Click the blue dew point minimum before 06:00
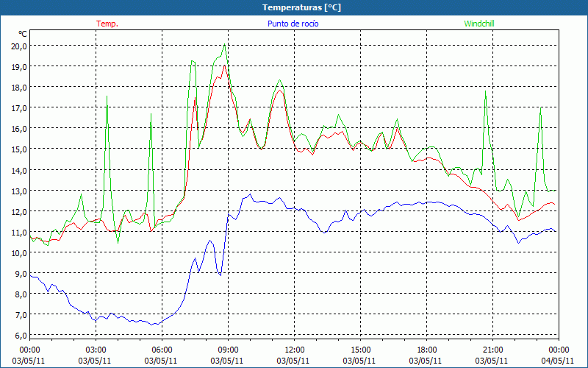Image resolution: width=588 pixels, height=368 pixels. [152, 325]
